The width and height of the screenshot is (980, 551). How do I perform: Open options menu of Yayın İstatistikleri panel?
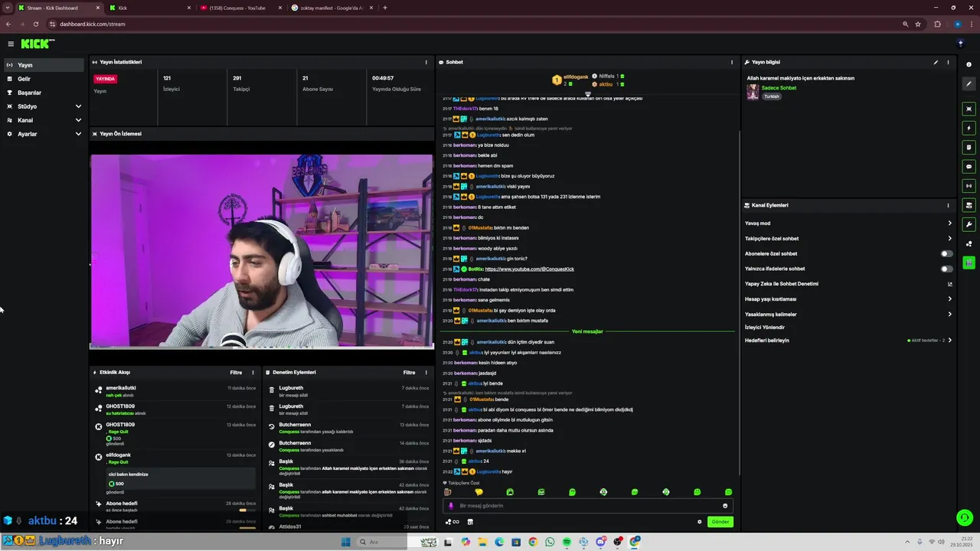pos(426,62)
